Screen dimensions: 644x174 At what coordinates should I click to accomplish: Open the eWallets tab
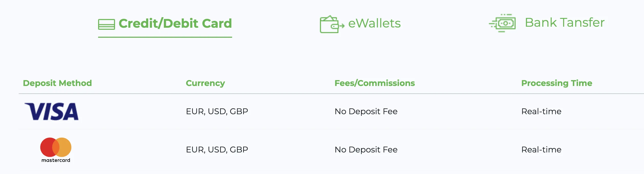pos(360,24)
